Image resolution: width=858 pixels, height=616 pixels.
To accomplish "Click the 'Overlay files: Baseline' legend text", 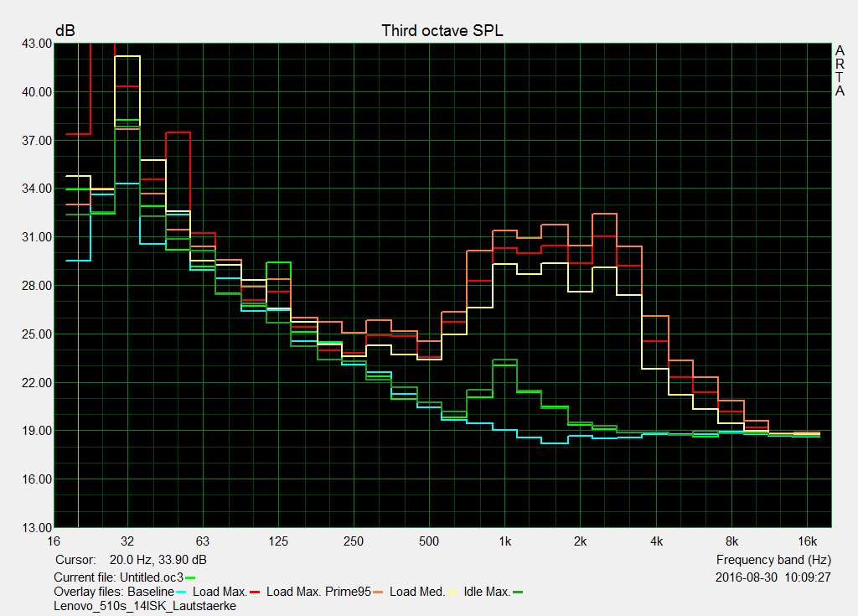I will pyautogui.click(x=114, y=592).
